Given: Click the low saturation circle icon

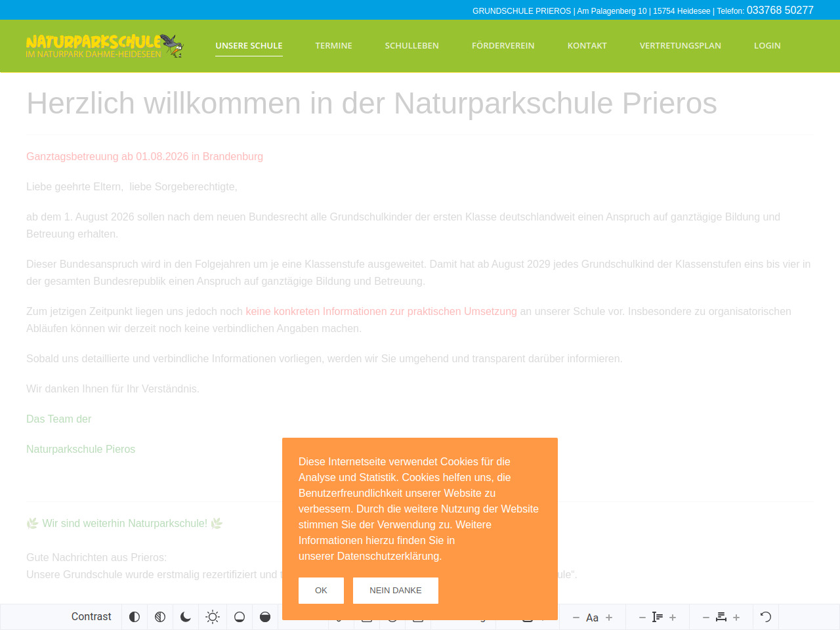Looking at the screenshot, I should (x=240, y=617).
